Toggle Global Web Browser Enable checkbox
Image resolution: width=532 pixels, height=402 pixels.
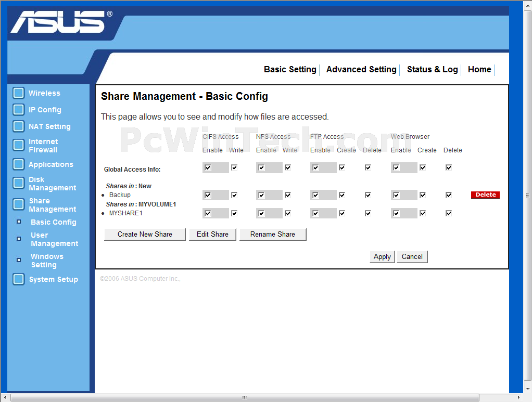click(x=396, y=167)
